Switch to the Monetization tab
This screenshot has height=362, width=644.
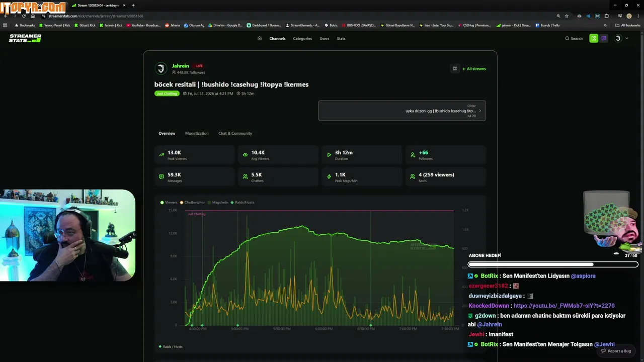197,133
